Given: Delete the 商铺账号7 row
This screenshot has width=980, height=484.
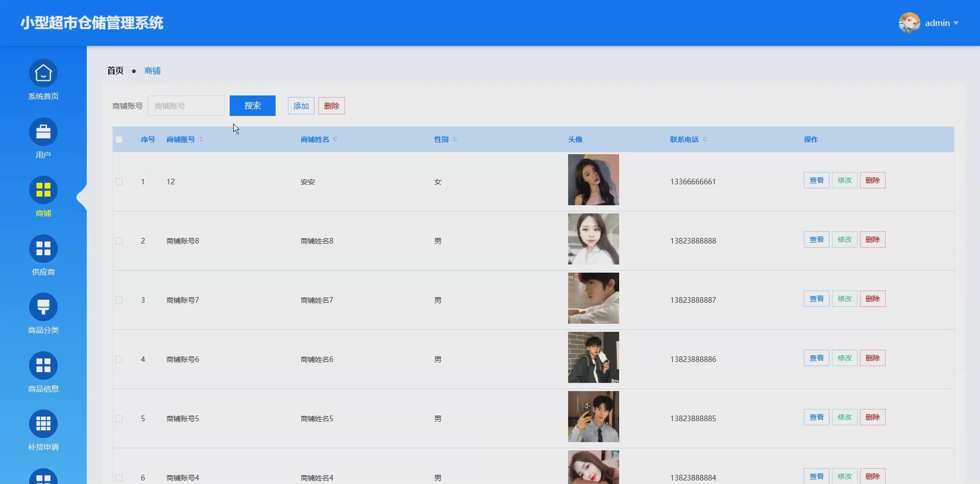Looking at the screenshot, I should 873,299.
